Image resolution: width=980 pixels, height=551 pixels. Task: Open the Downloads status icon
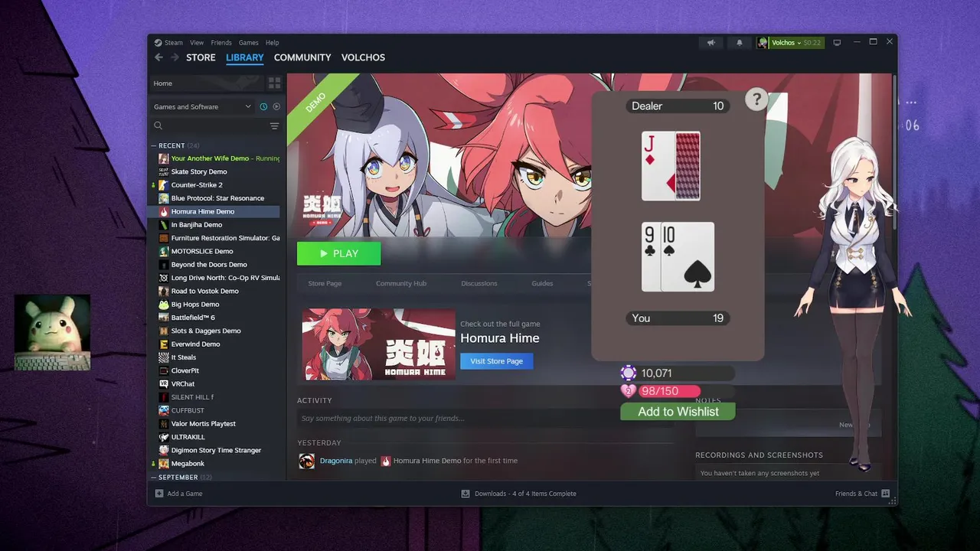[x=465, y=494]
